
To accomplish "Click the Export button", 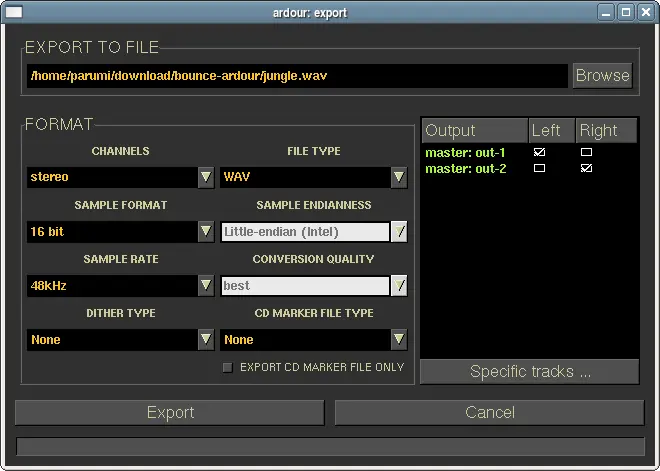I will (x=170, y=412).
